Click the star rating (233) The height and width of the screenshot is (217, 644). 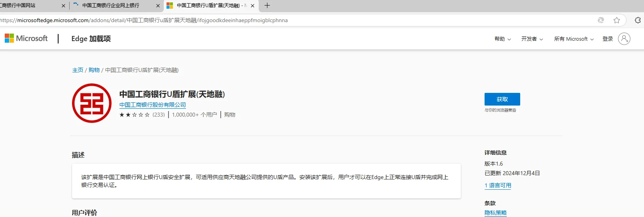point(142,115)
